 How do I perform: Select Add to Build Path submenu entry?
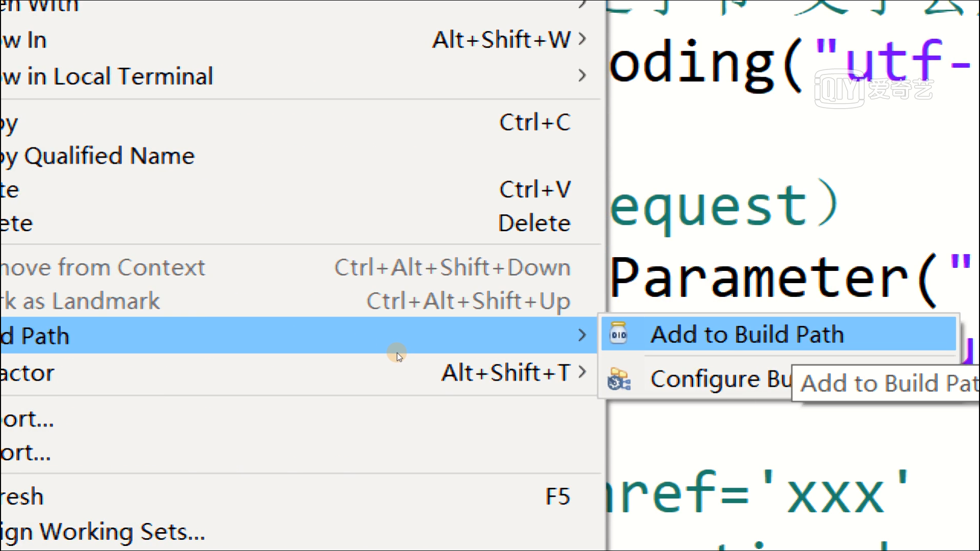tap(747, 335)
